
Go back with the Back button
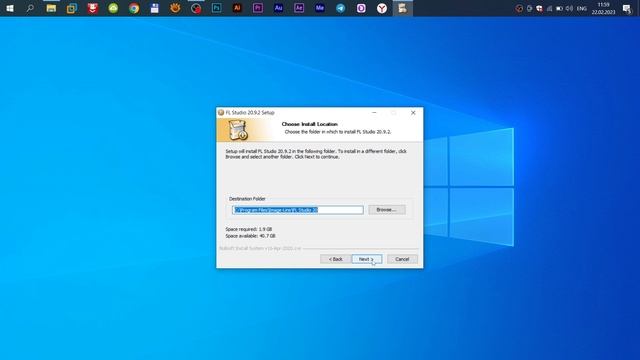(336, 259)
